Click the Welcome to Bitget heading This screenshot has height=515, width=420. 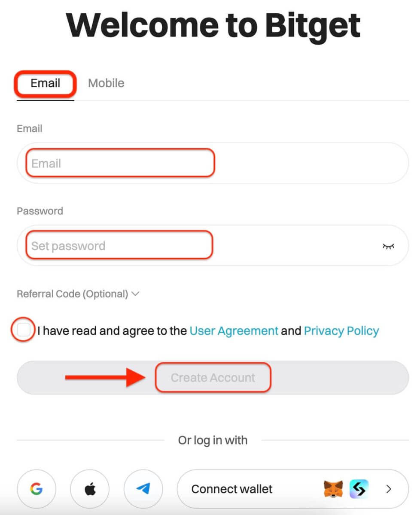pos(213,25)
